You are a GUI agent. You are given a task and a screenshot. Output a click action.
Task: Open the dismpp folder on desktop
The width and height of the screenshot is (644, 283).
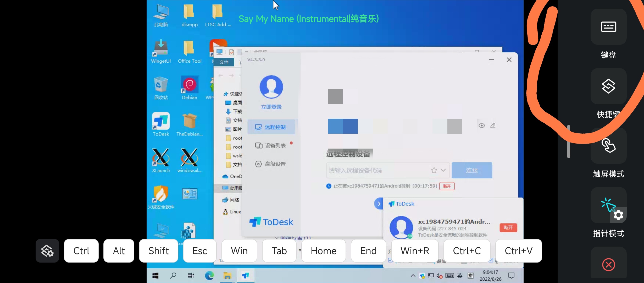click(x=190, y=16)
